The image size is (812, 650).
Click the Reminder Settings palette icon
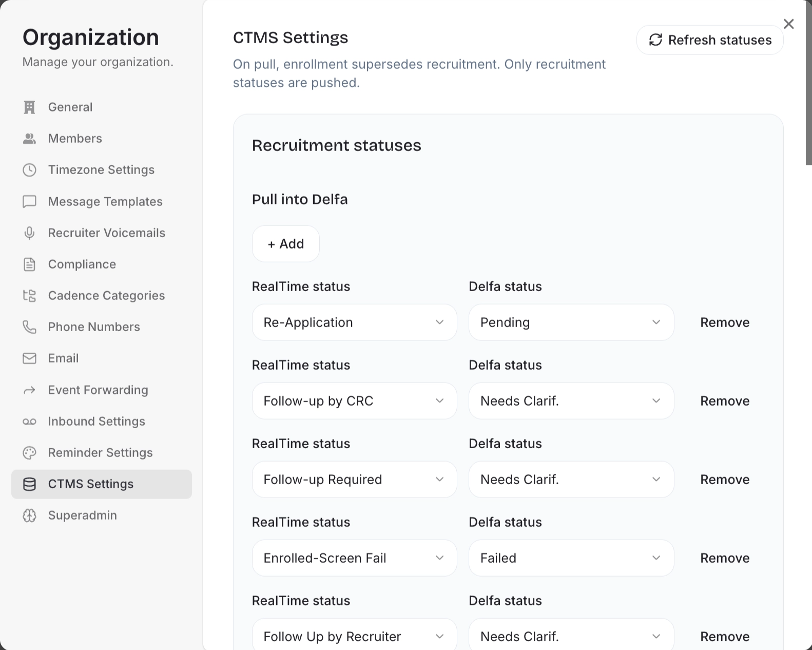(x=29, y=453)
